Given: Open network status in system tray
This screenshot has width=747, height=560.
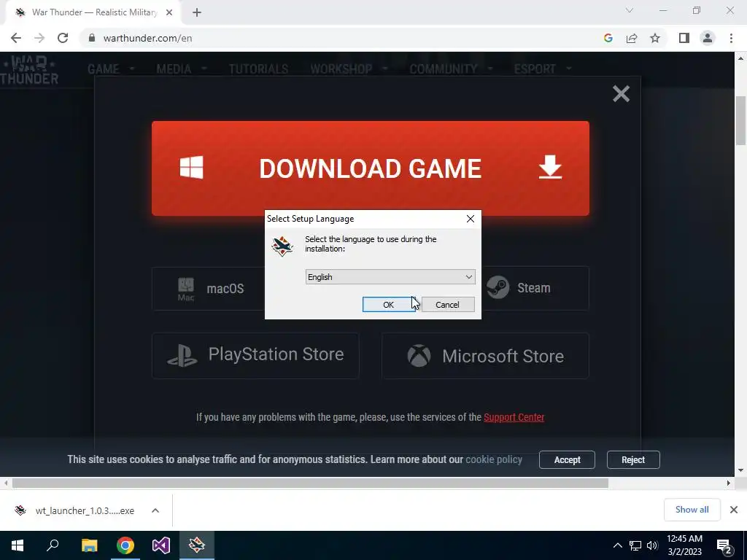Looking at the screenshot, I should click(x=635, y=545).
